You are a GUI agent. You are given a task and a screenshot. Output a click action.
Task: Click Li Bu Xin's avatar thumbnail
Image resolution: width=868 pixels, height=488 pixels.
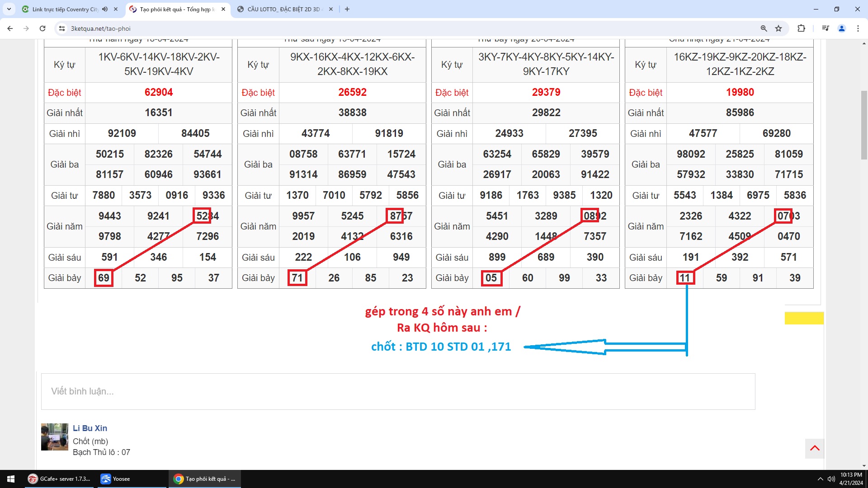[x=54, y=437]
